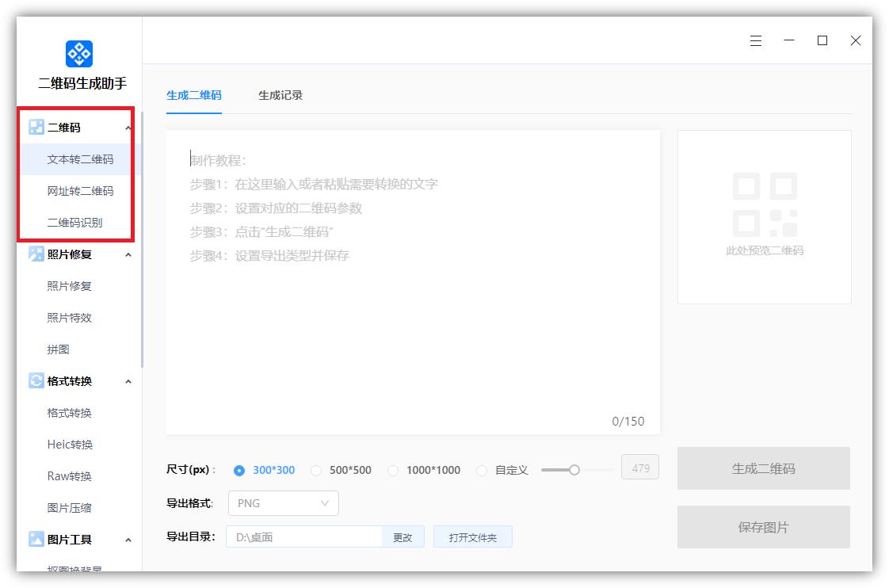This screenshot has height=588, width=889.
Task: Choose the 1000*1000 size option
Action: coord(394,470)
